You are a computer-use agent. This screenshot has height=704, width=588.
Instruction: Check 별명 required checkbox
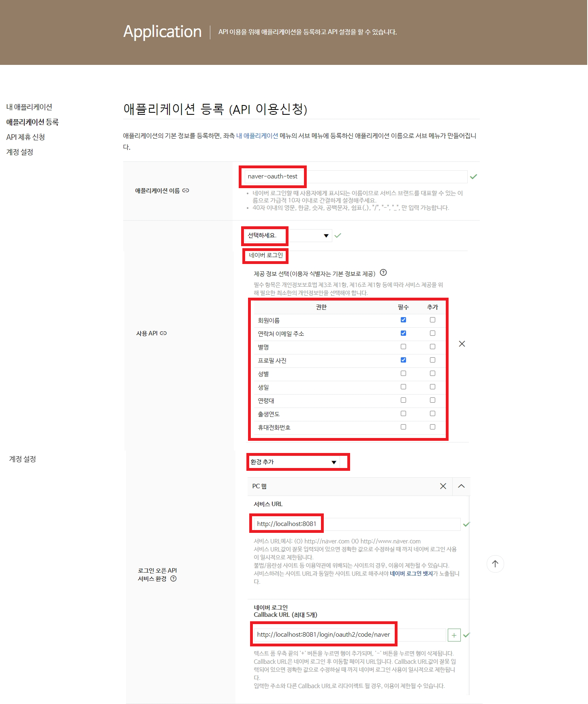403,347
